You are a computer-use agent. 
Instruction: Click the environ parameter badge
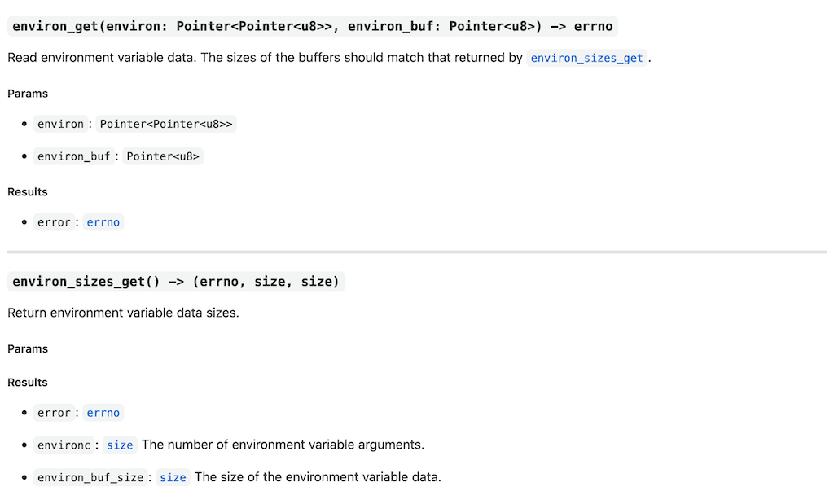60,124
